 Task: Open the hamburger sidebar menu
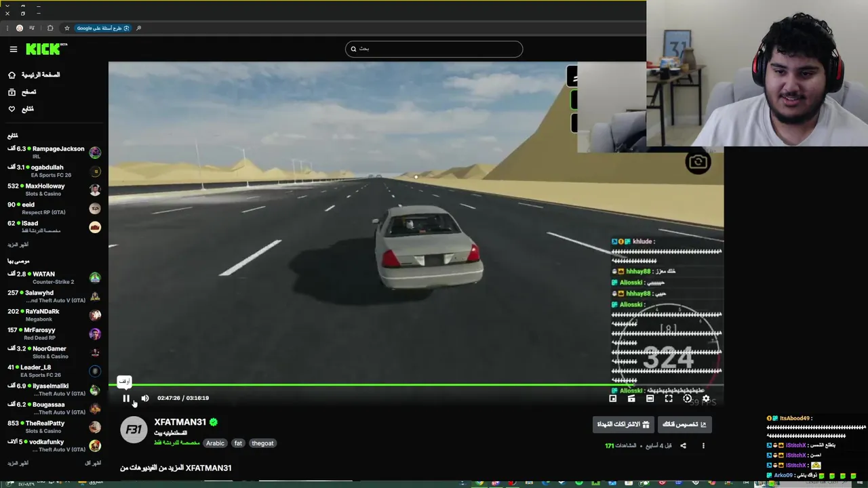tap(14, 49)
